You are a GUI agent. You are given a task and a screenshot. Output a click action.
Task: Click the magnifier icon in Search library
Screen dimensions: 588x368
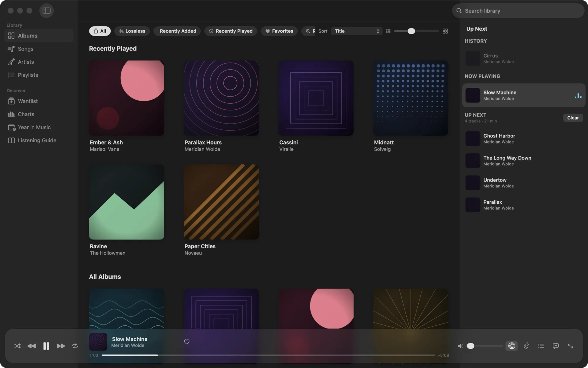pyautogui.click(x=459, y=11)
